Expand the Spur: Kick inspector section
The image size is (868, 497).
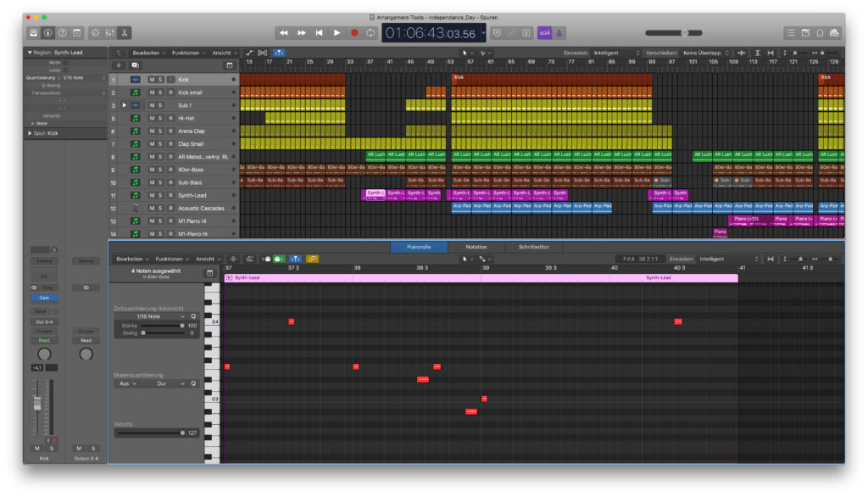(x=30, y=133)
